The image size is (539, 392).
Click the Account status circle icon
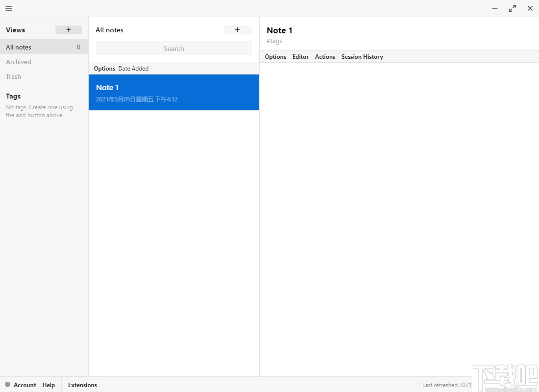click(x=7, y=385)
